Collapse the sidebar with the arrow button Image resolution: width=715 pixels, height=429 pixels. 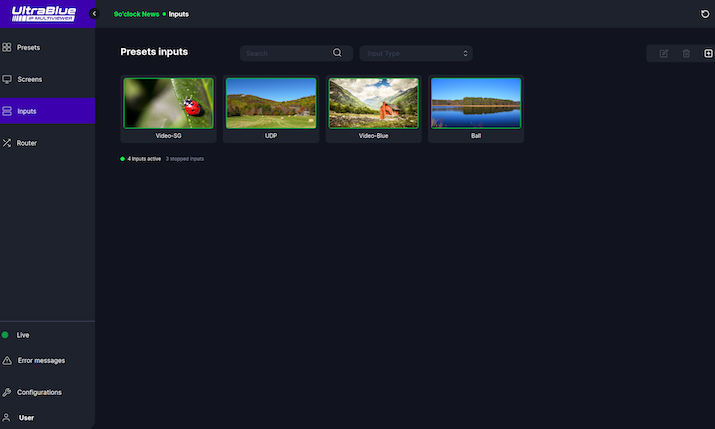point(94,14)
